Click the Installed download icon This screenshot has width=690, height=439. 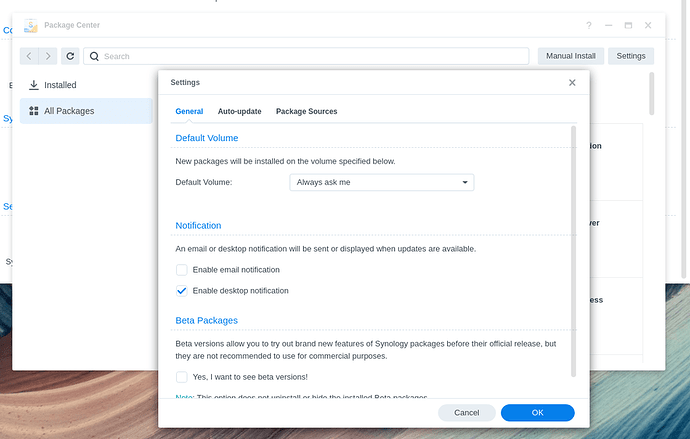34,85
